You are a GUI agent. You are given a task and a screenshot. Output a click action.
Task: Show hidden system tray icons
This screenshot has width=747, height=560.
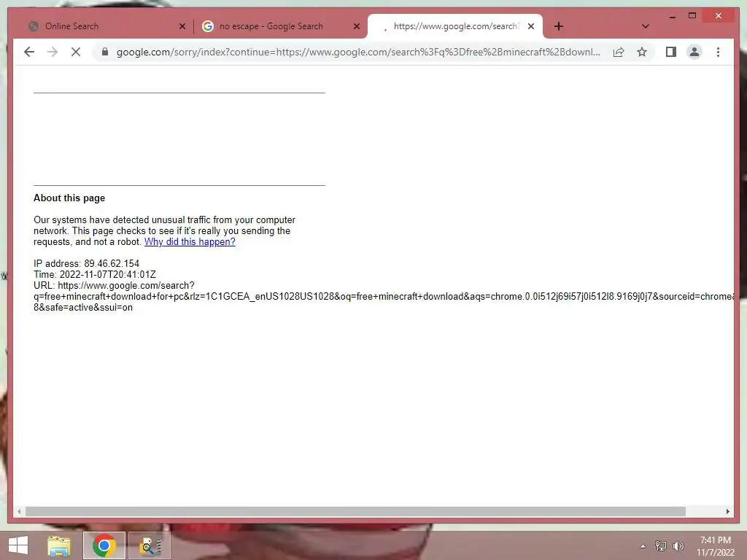click(643, 546)
